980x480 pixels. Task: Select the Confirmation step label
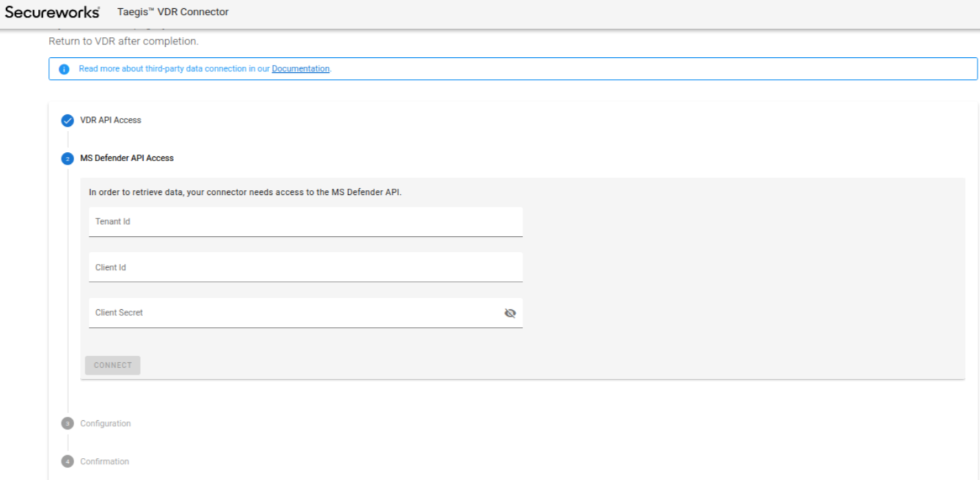click(105, 461)
